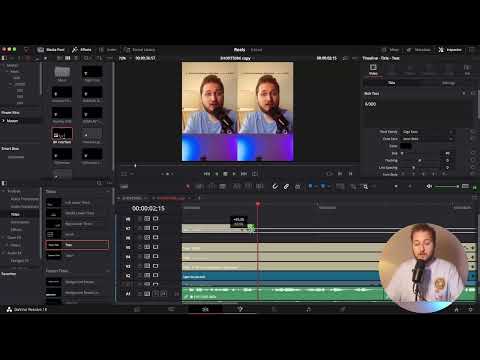This screenshot has width=480, height=360.
Task: Open the Font Family dropdown
Action: point(428,132)
